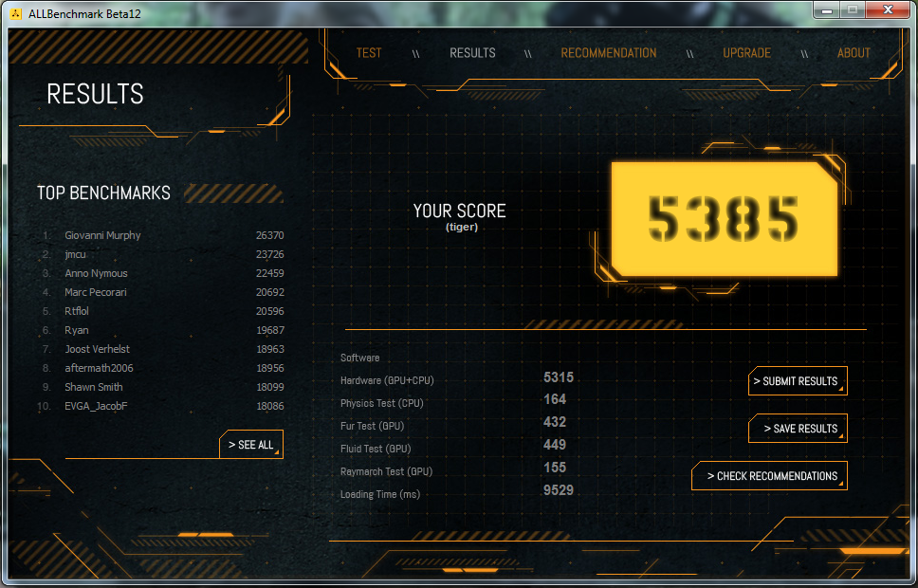918x588 pixels.
Task: Click the Raymarch Test (GPU) label
Action: tap(386, 472)
